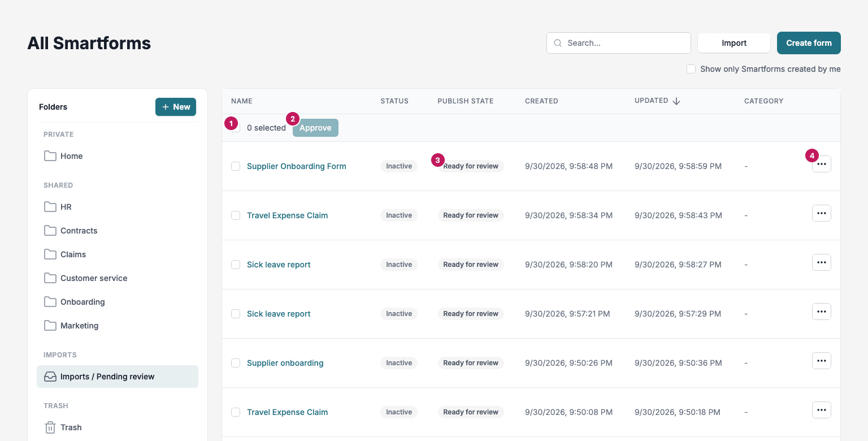Screen dimensions: 868x441
Task: Click the Onboarding folder icon
Action: [50, 302]
